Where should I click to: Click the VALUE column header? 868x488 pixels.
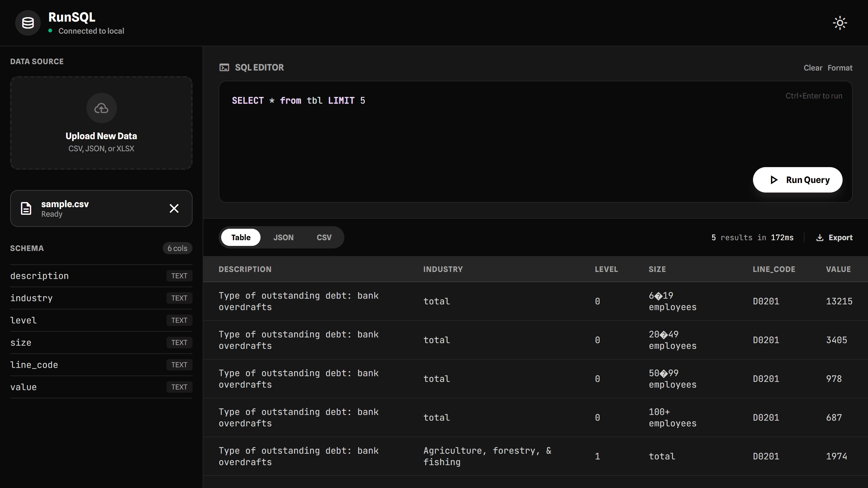click(x=838, y=269)
